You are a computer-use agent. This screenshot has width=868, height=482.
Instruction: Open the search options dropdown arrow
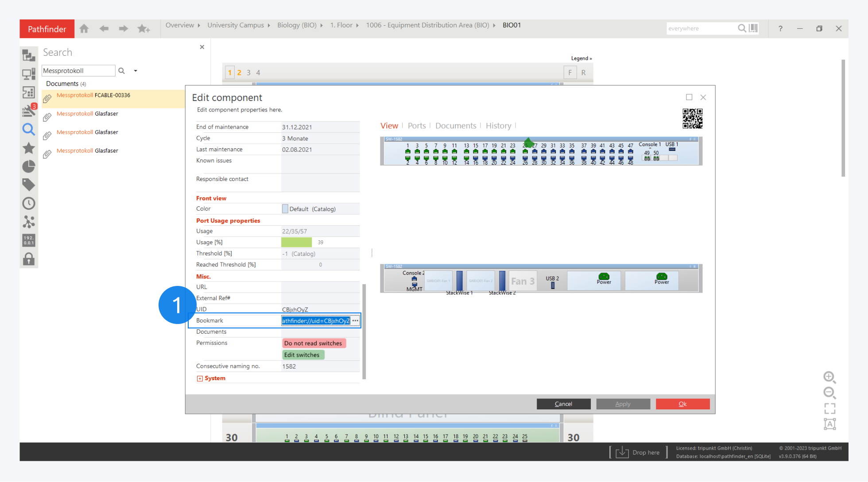(136, 71)
